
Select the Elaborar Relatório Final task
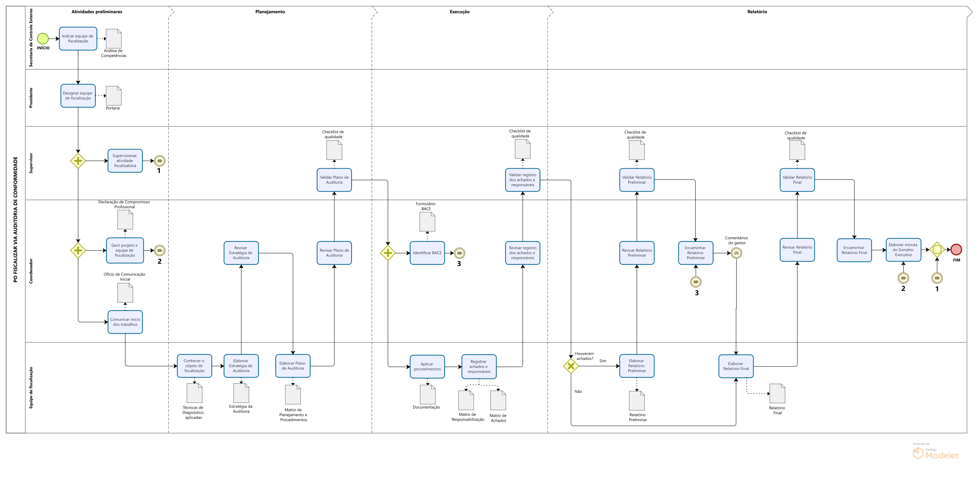[x=736, y=366]
